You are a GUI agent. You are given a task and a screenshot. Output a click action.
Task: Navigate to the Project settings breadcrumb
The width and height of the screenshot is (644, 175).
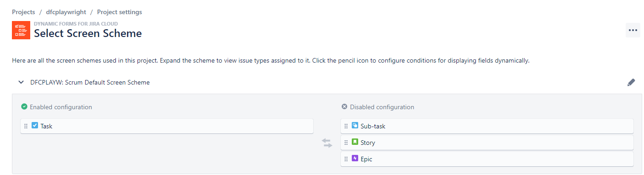click(x=120, y=12)
